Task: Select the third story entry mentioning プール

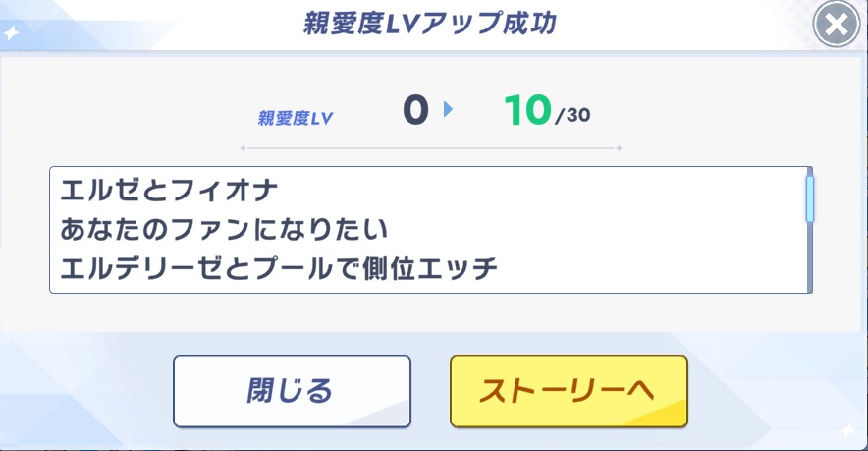Action: [x=279, y=268]
